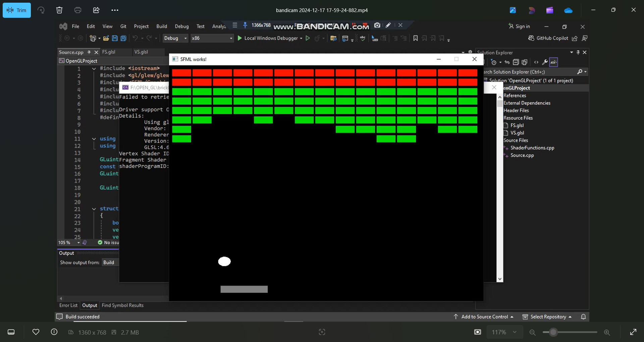
Task: Zoom in using the plus magnifier
Action: click(607, 332)
